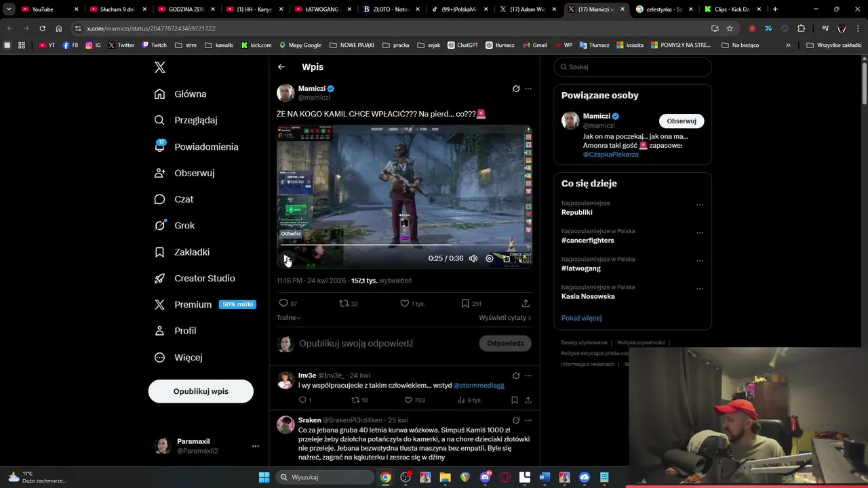Open options for Kasia Nosowska trend
This screenshot has width=868, height=488.
[700, 289]
